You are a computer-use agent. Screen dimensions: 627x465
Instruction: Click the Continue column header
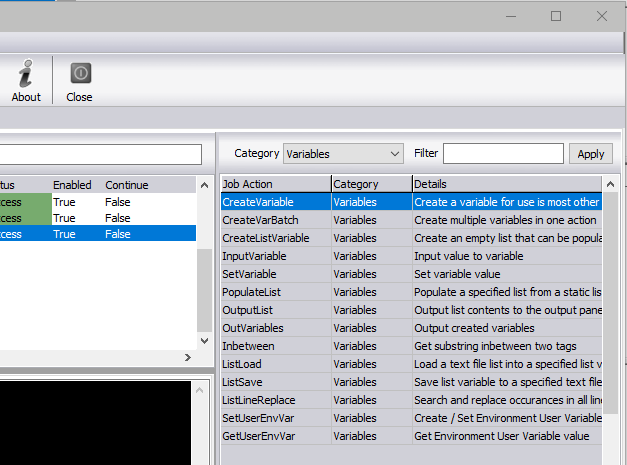[127, 185]
